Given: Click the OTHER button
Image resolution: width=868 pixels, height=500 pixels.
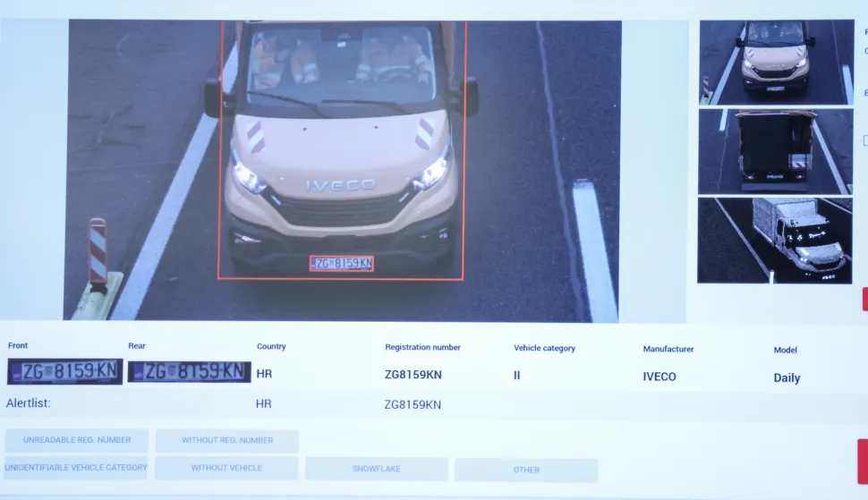Looking at the screenshot, I should 526,470.
